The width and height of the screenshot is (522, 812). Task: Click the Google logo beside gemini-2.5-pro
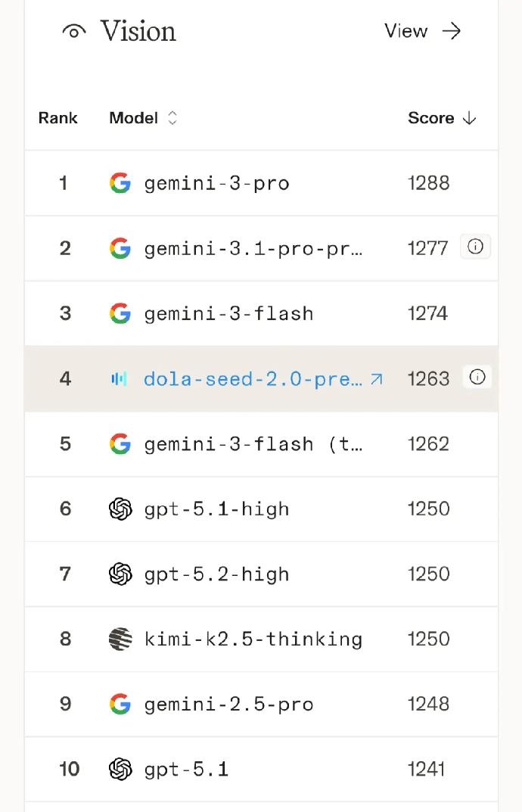point(120,705)
